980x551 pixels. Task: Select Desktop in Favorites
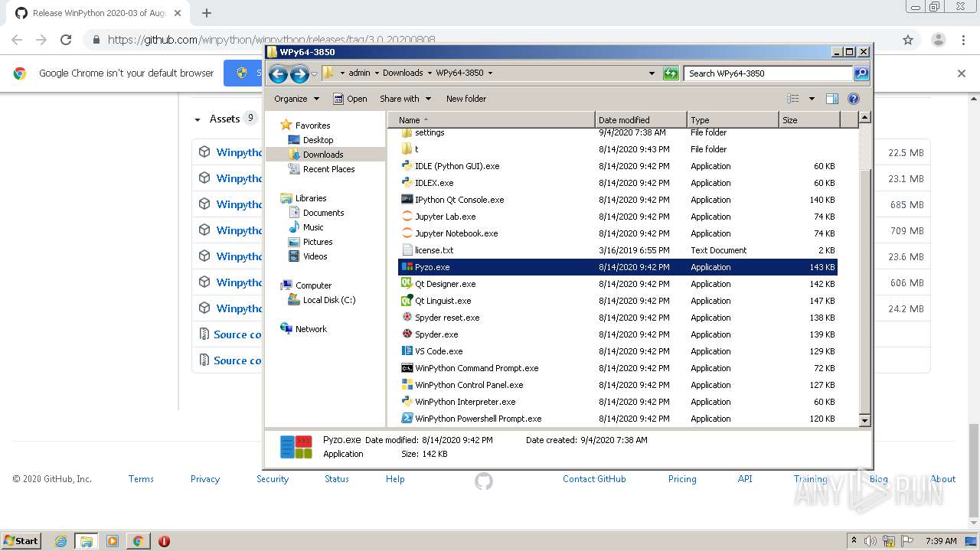pyautogui.click(x=318, y=140)
